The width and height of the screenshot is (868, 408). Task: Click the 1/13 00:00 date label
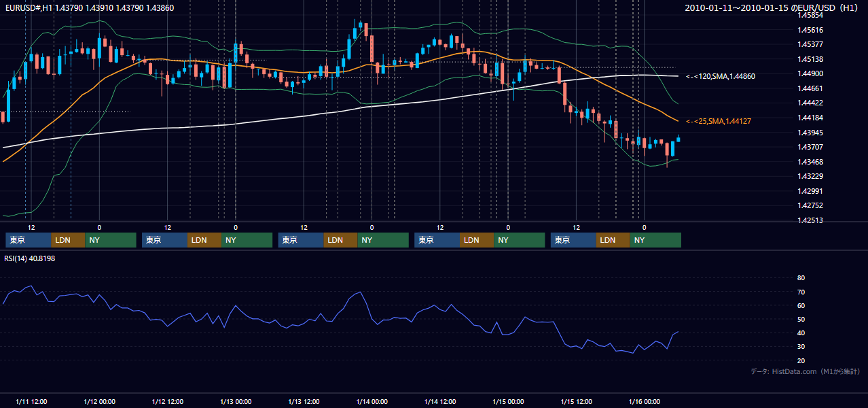tap(236, 402)
